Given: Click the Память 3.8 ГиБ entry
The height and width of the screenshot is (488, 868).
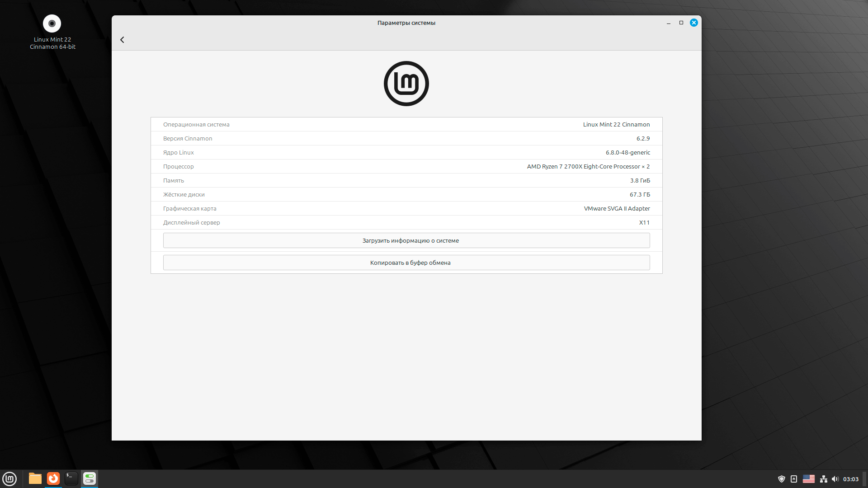Looking at the screenshot, I should (406, 180).
